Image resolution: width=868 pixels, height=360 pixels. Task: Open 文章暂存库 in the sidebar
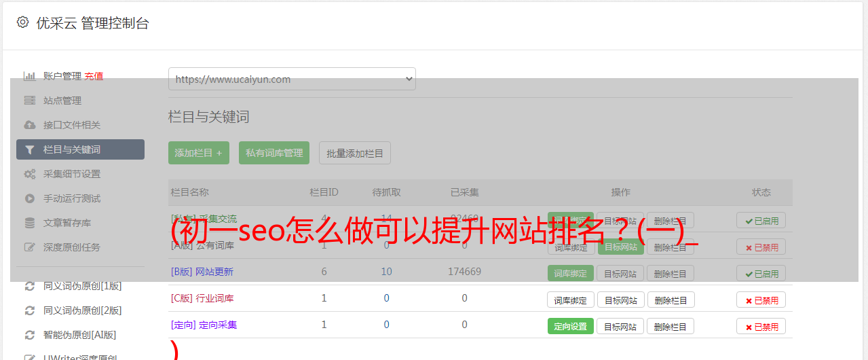tap(67, 223)
